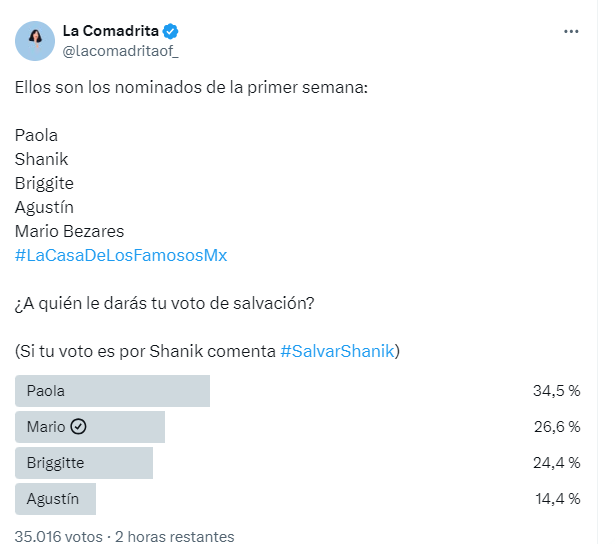Viewport: 615px width, 544px height.
Task: Select the Agustín poll option
Action: coord(55,498)
